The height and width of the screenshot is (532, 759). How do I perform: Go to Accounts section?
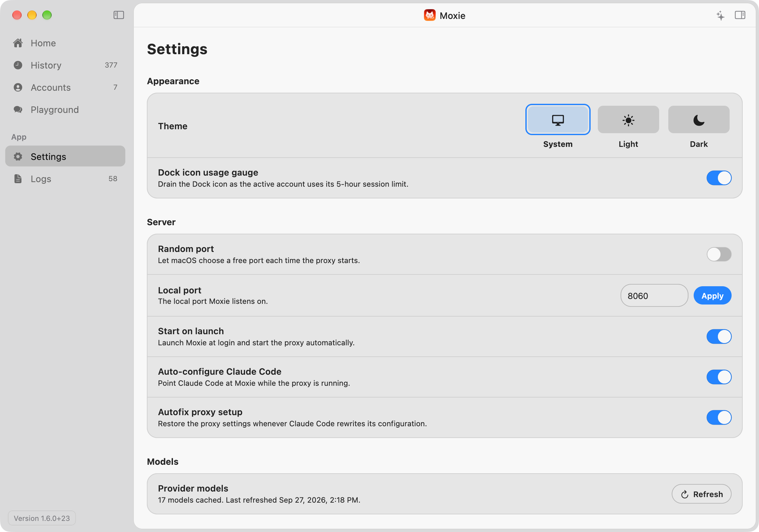click(x=65, y=87)
